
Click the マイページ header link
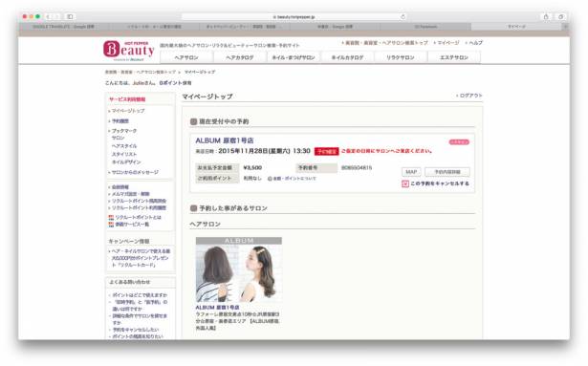click(x=448, y=43)
